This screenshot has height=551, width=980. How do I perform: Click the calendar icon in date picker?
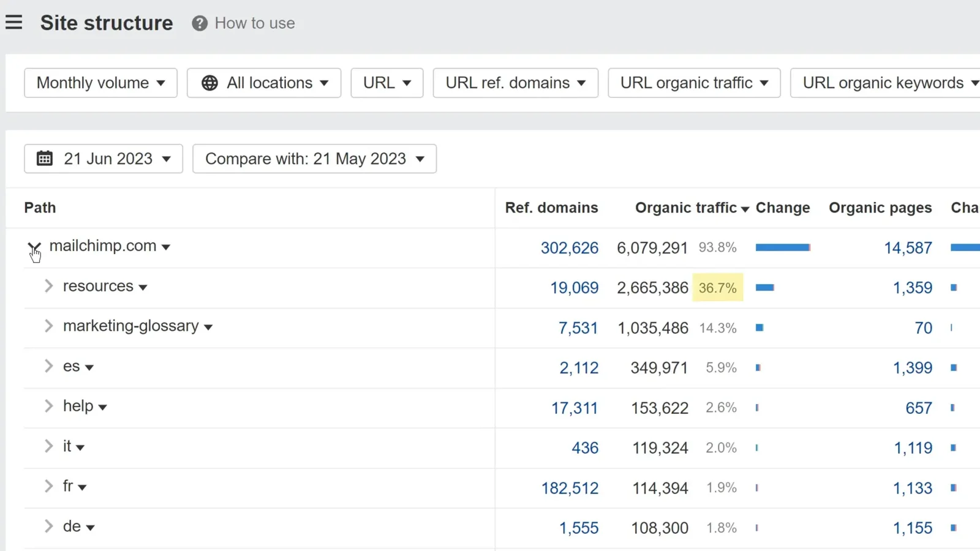pyautogui.click(x=45, y=159)
